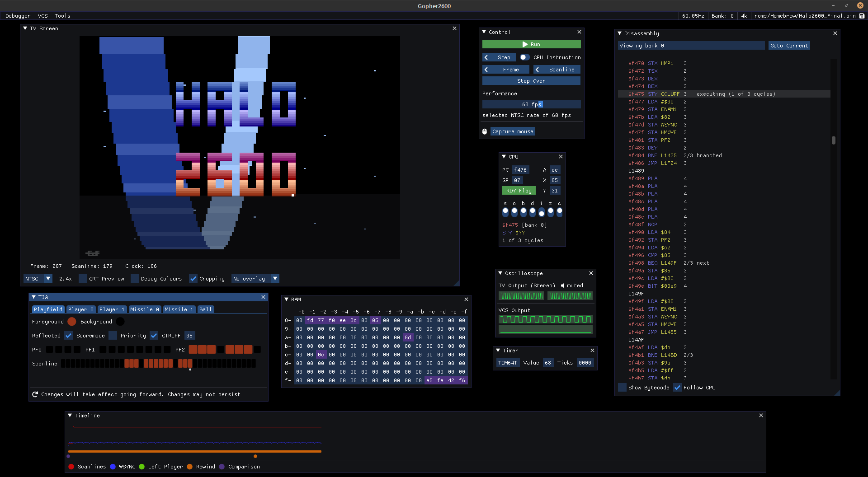
Task: Close the RAM panel
Action: point(466,299)
